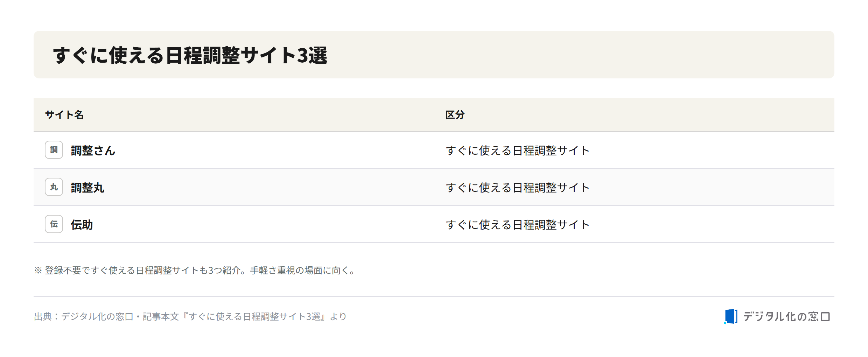Select the 伝助 site name

pos(82,225)
